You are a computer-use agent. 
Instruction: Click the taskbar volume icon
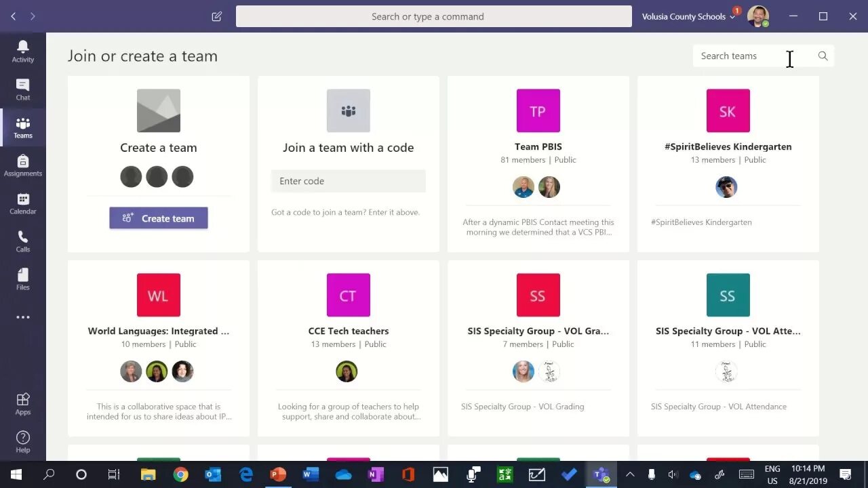click(x=673, y=474)
